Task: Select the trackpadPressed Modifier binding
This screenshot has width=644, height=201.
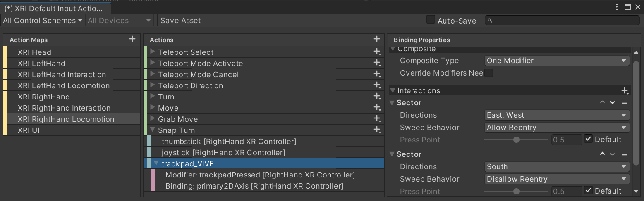Action: [x=260, y=175]
